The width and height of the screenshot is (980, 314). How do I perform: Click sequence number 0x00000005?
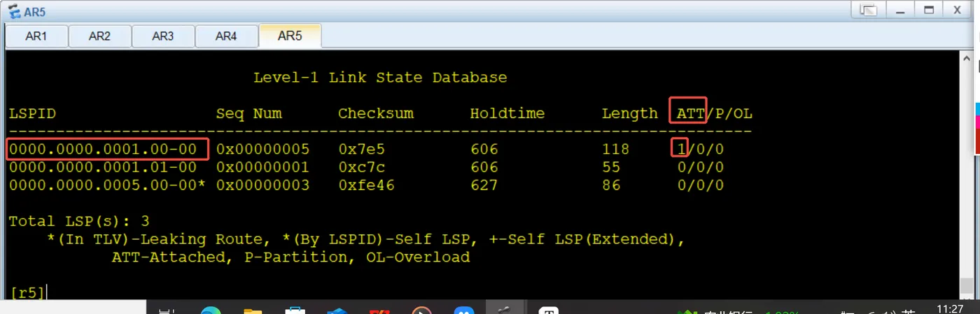[262, 149]
